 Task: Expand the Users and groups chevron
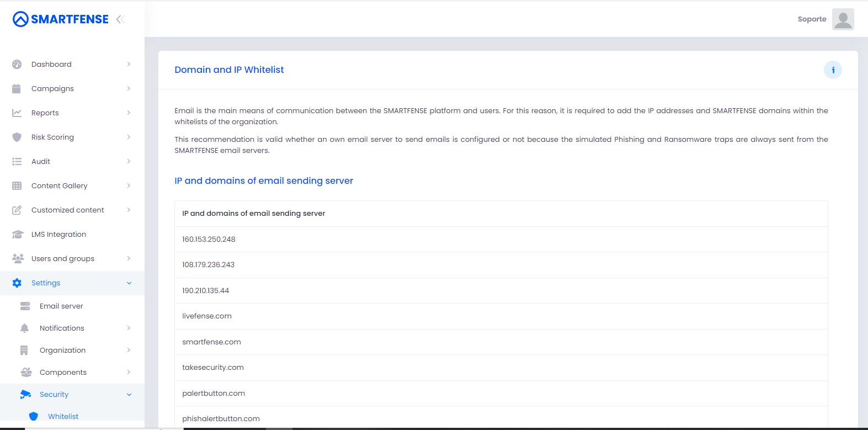129,258
